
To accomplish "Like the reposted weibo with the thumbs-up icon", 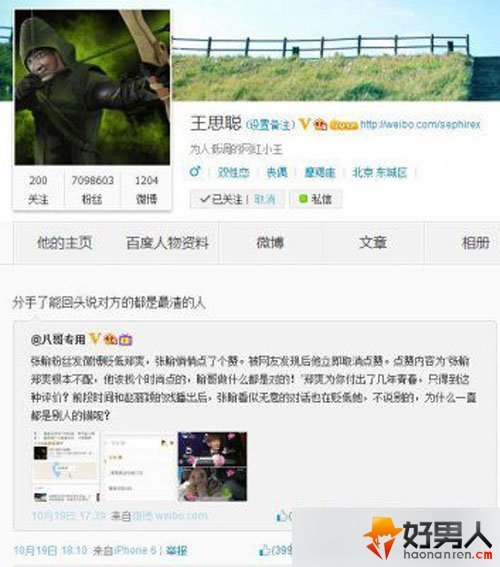I will pyautogui.click(x=282, y=515).
